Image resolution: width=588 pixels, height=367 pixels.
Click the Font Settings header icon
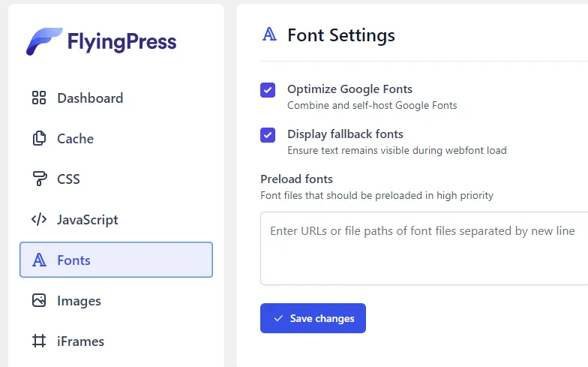[269, 35]
